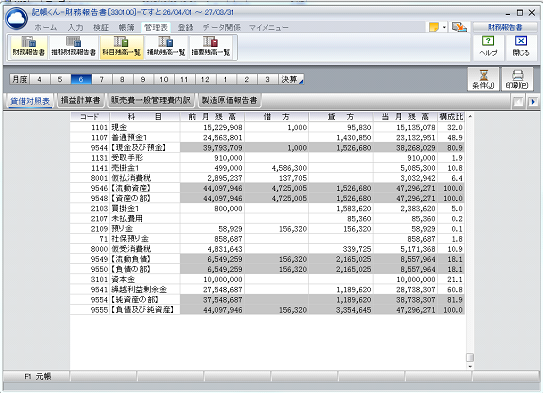Open the 入力 menu
This screenshot has height=393, width=543.
click(75, 27)
